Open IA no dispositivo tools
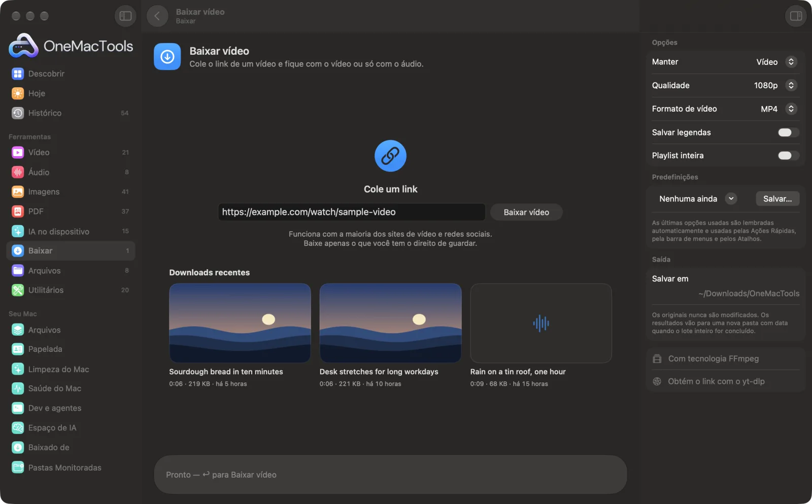 click(x=71, y=231)
